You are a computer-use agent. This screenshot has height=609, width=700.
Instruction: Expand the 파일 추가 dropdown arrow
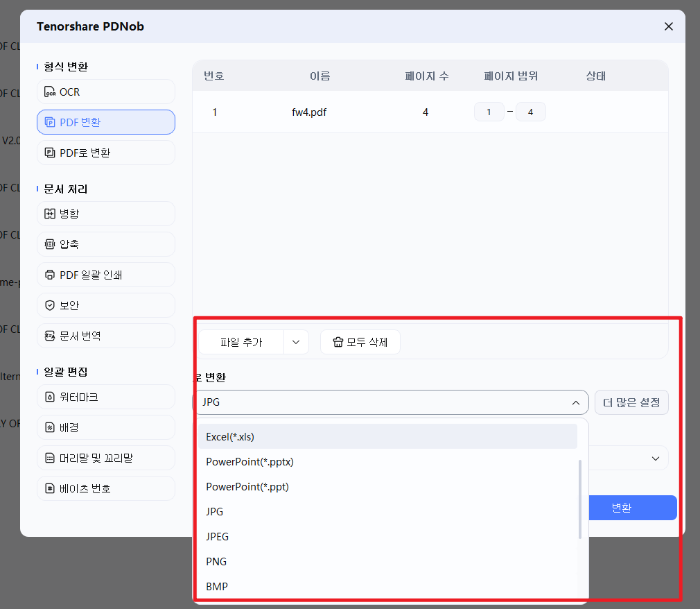(x=296, y=342)
